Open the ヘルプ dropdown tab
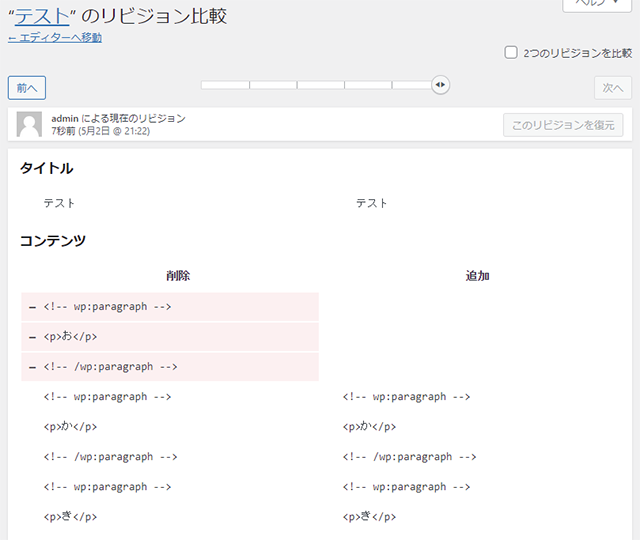This screenshot has width=640, height=540. pyautogui.click(x=597, y=4)
